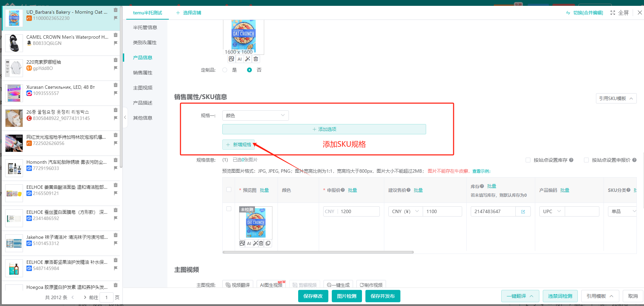
Task: Flag the Xurasan LED list item
Action: tap(116, 93)
